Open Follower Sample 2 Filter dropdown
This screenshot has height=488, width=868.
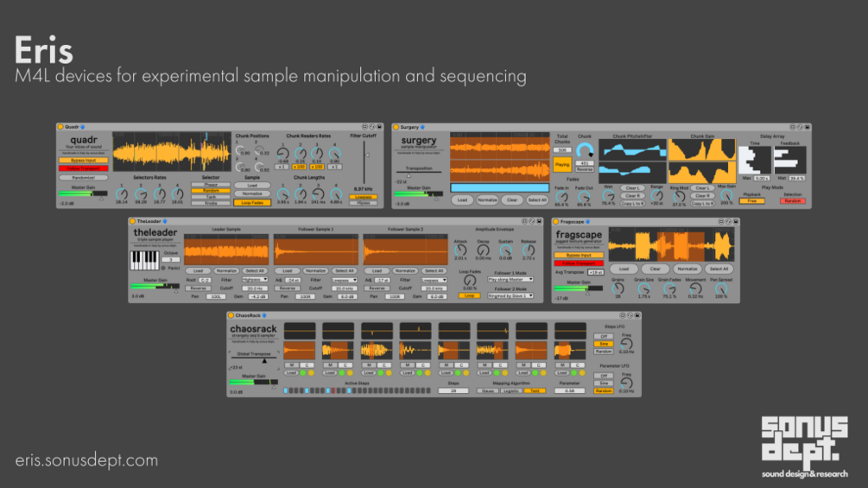pos(434,280)
